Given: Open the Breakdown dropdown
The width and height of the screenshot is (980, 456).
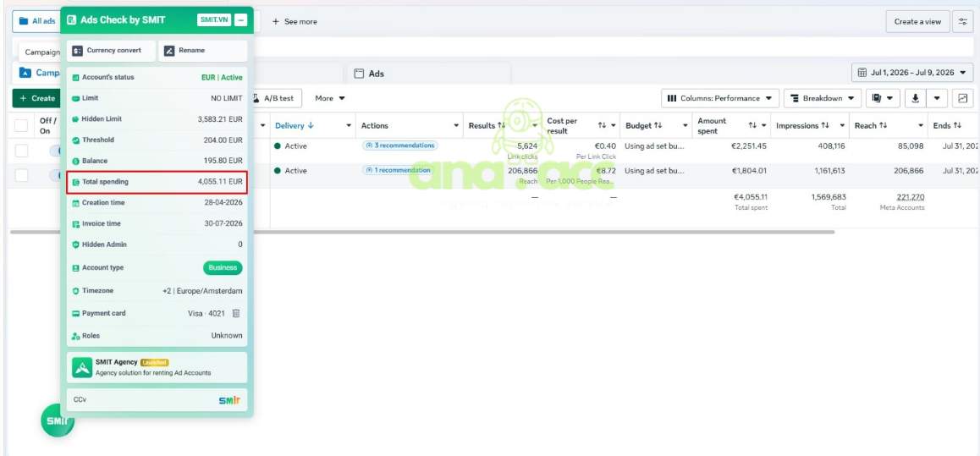Looking at the screenshot, I should [823, 98].
